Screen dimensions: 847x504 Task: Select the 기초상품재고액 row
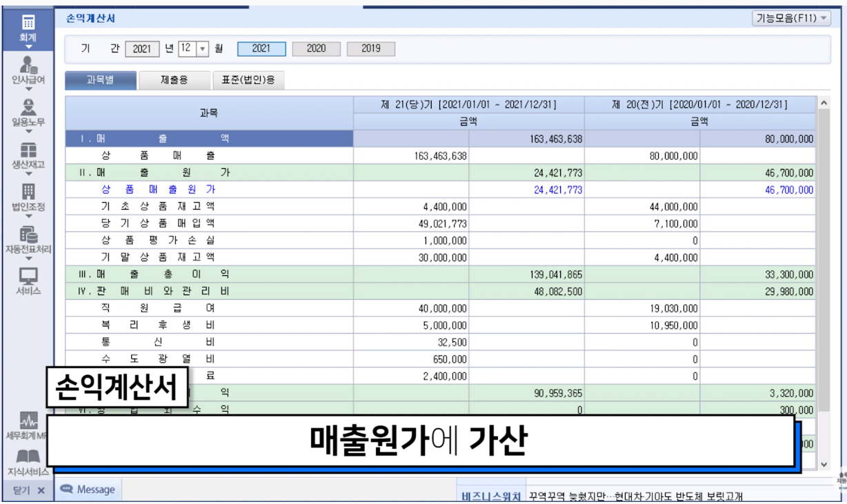tap(440, 207)
